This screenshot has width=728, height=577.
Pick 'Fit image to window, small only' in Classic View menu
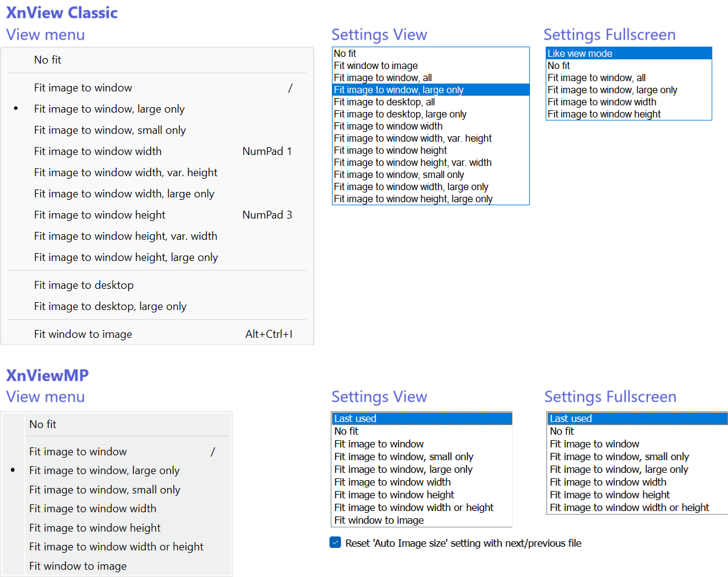[110, 130]
